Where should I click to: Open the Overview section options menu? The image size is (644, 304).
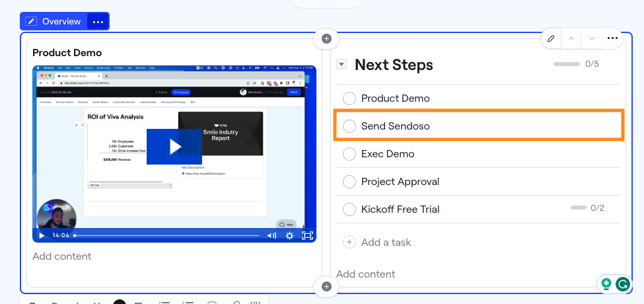pyautogui.click(x=98, y=21)
